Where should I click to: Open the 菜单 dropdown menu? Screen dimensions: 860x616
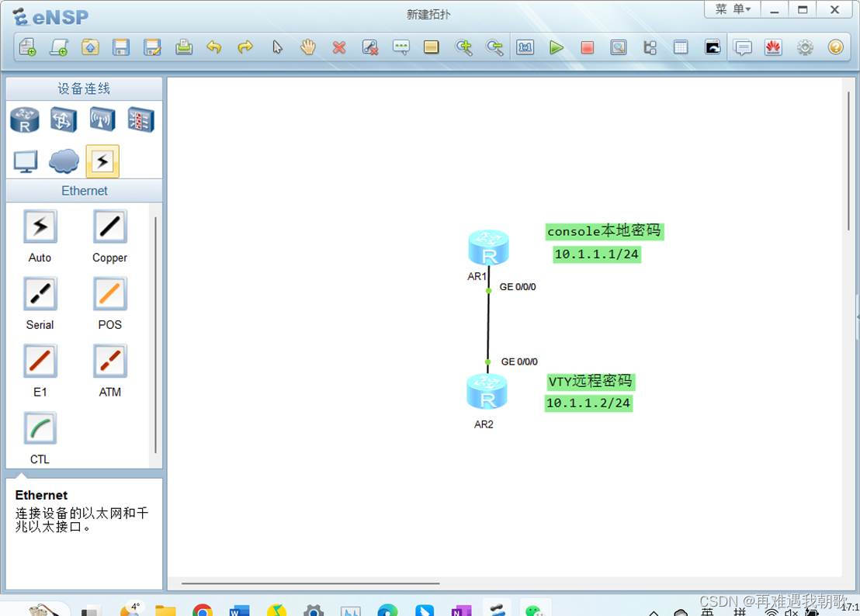tap(730, 9)
